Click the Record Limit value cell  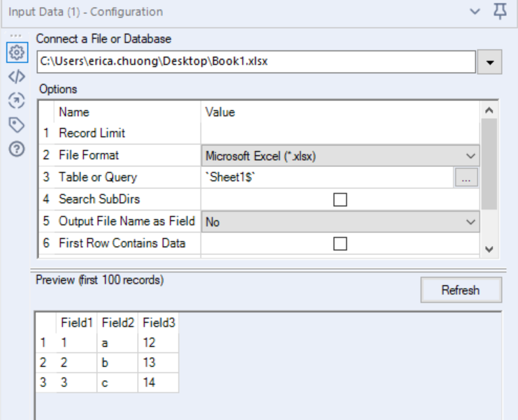(340, 133)
